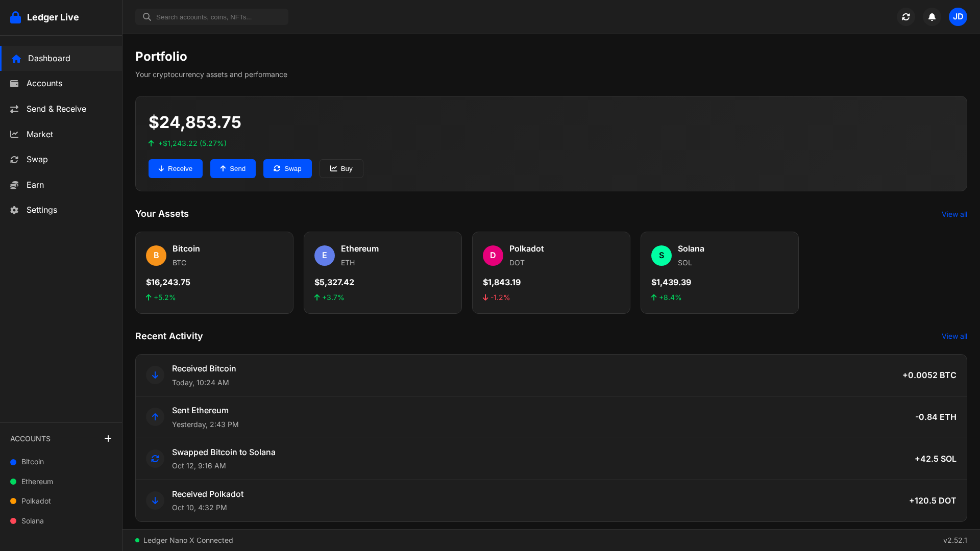Open Send & Receive section
Screen dimensions: 980x551
[61, 109]
